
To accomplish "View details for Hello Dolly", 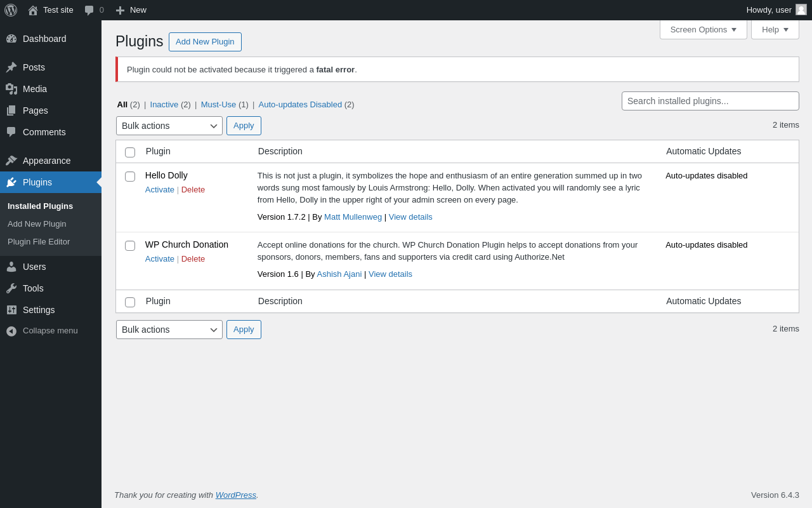I will 410,217.
